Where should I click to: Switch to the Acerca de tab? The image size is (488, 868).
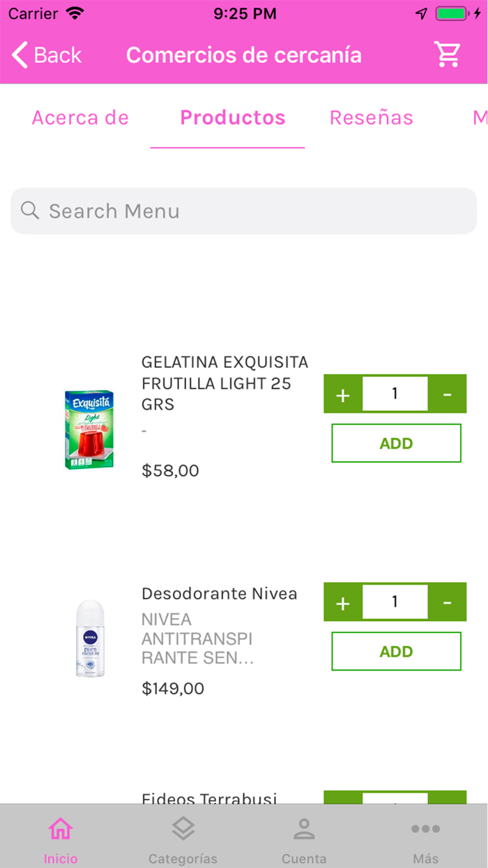79,118
